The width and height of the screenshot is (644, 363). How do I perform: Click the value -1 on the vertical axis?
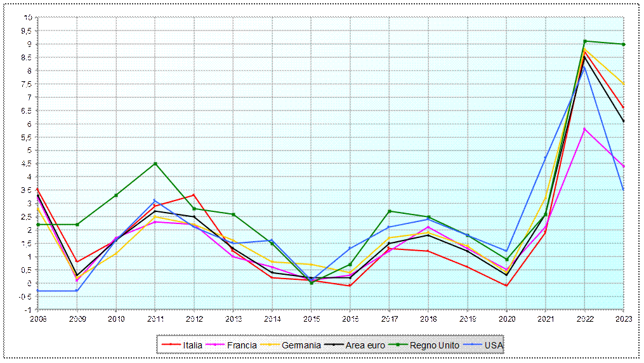coord(29,310)
